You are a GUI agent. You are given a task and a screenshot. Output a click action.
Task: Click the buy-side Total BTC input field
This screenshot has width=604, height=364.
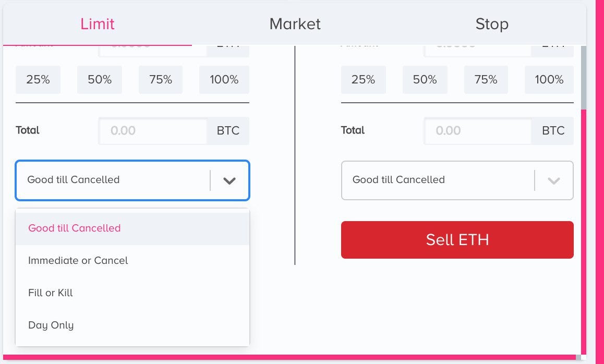(x=153, y=130)
